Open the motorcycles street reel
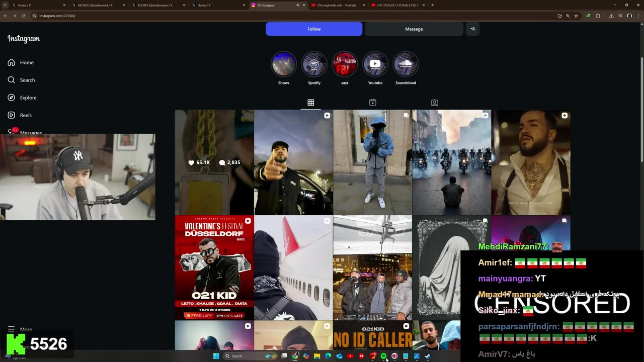 pos(452,162)
